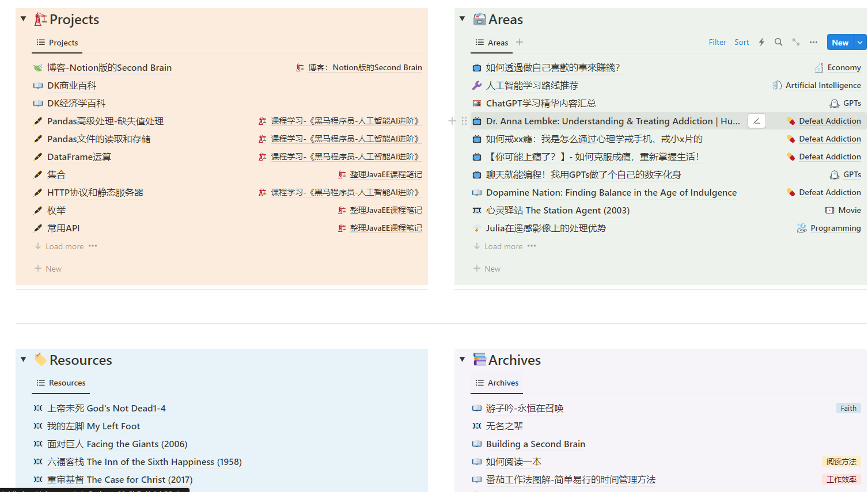The height and width of the screenshot is (492, 868).
Task: Open Building a Second Brain page
Action: 535,444
